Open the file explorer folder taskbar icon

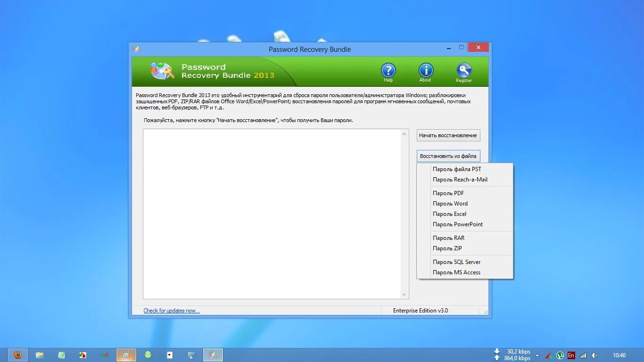tap(40, 355)
